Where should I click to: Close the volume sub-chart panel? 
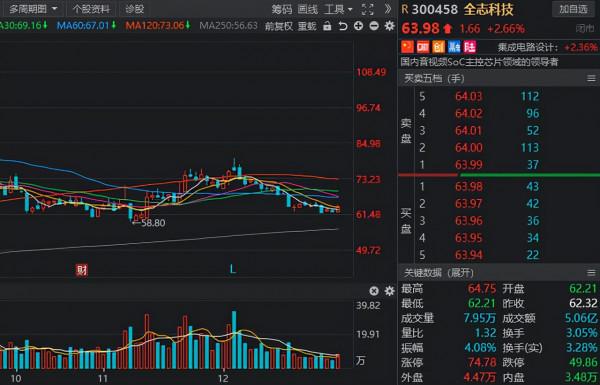(374, 291)
